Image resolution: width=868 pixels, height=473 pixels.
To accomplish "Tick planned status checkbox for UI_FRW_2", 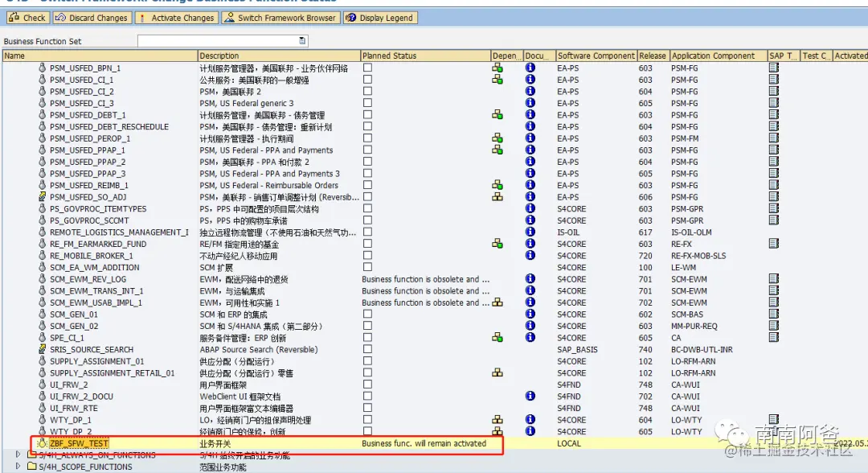I will click(x=367, y=385).
